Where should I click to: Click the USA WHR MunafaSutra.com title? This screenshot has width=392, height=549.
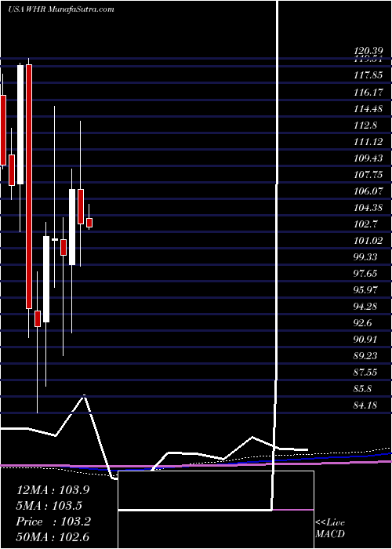coord(61,9)
